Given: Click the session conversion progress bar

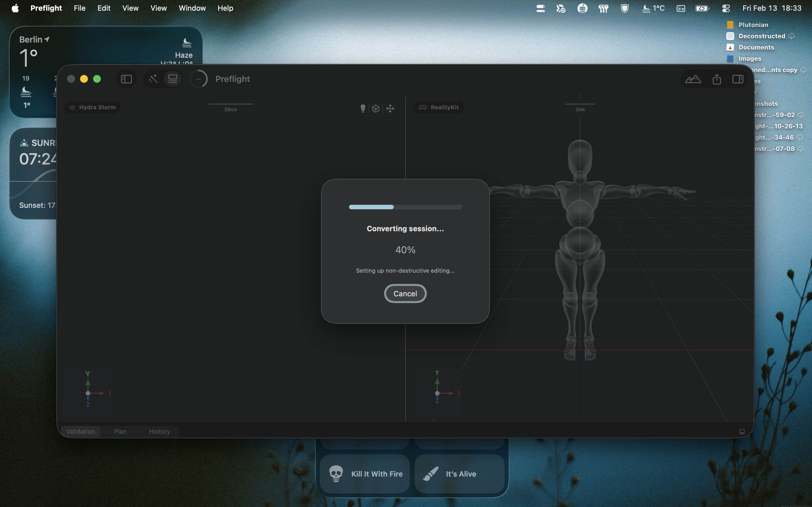Looking at the screenshot, I should [405, 207].
